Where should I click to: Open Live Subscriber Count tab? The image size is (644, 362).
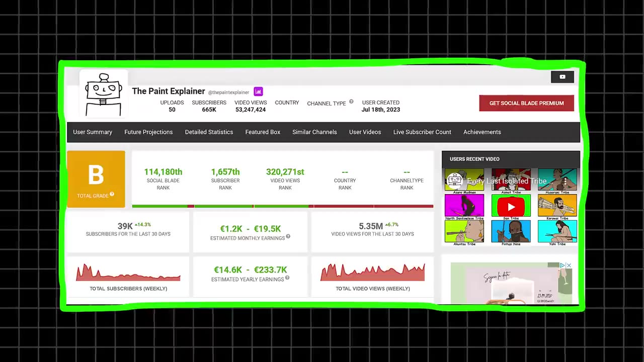[422, 132]
